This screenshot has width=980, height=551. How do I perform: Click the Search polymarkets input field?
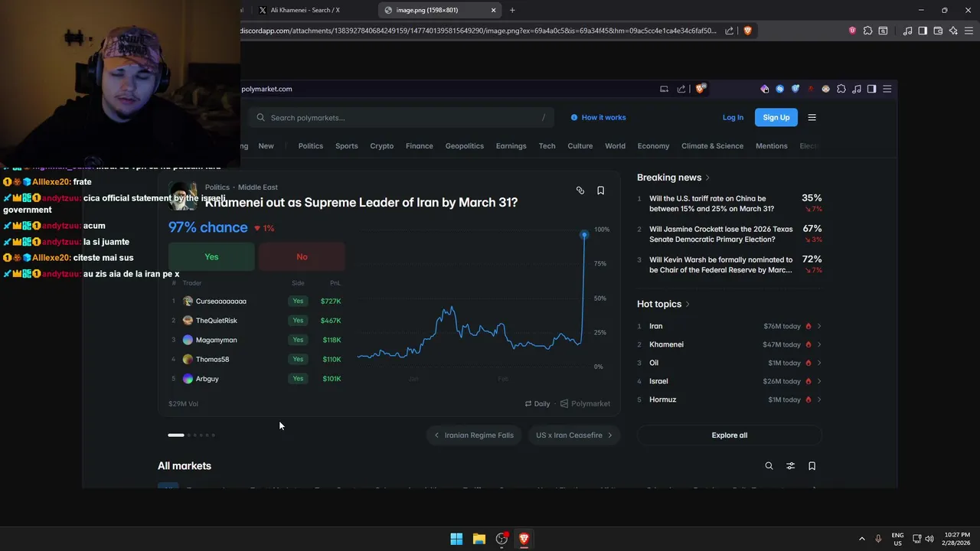(x=402, y=117)
